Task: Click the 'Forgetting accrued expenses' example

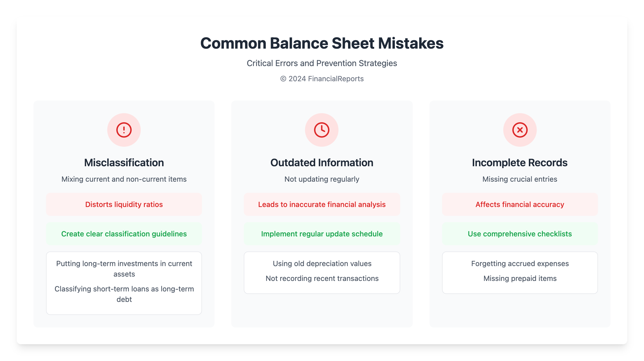Action: 520,263
